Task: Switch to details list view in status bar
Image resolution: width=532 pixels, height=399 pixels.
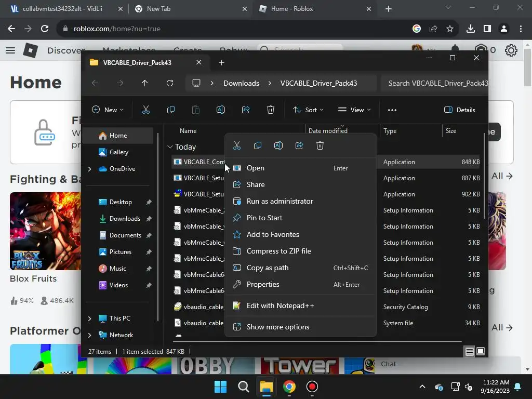Action: [469, 351]
